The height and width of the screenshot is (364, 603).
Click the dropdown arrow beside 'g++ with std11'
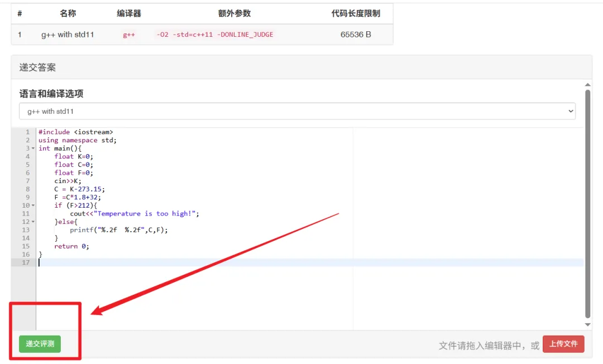tap(571, 111)
